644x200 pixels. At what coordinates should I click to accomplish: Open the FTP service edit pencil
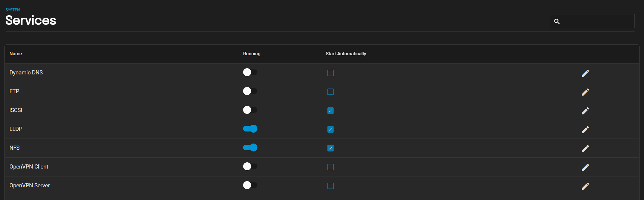(585, 92)
